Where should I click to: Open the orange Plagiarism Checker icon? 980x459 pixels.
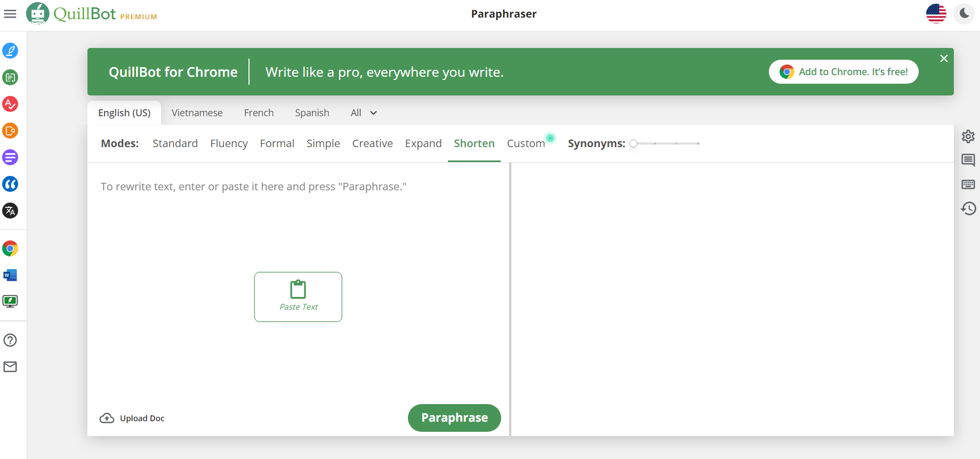pyautogui.click(x=10, y=131)
